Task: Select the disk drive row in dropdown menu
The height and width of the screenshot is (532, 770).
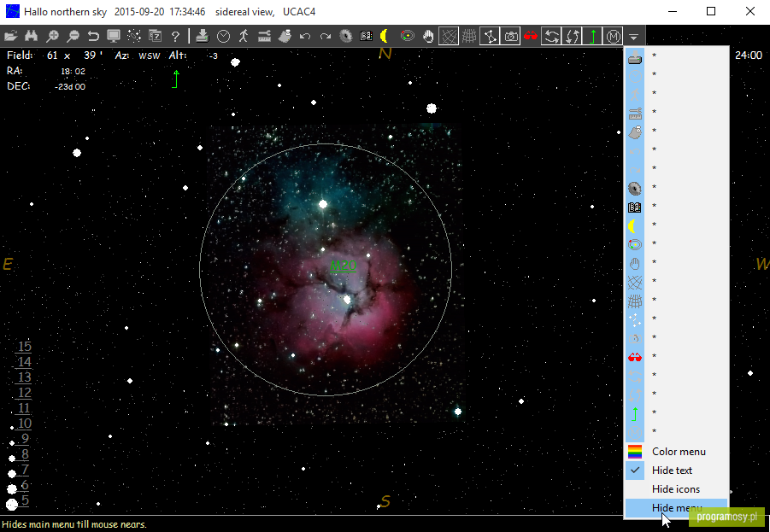Action: point(677,57)
